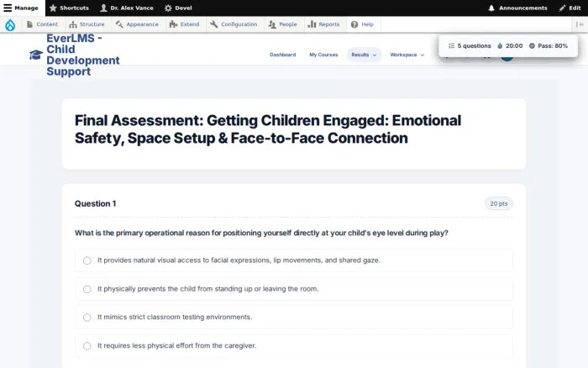
Task: Click the Structure hierarchy icon
Action: pos(73,24)
